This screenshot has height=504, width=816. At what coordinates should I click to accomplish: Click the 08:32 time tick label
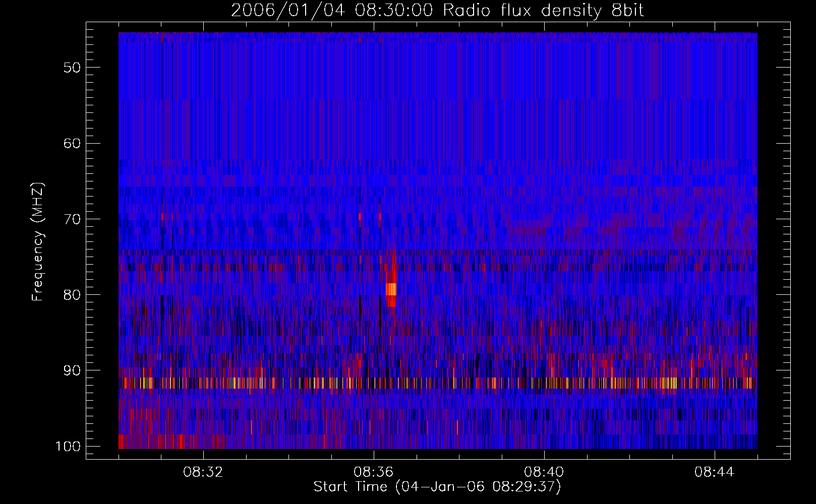pyautogui.click(x=203, y=472)
